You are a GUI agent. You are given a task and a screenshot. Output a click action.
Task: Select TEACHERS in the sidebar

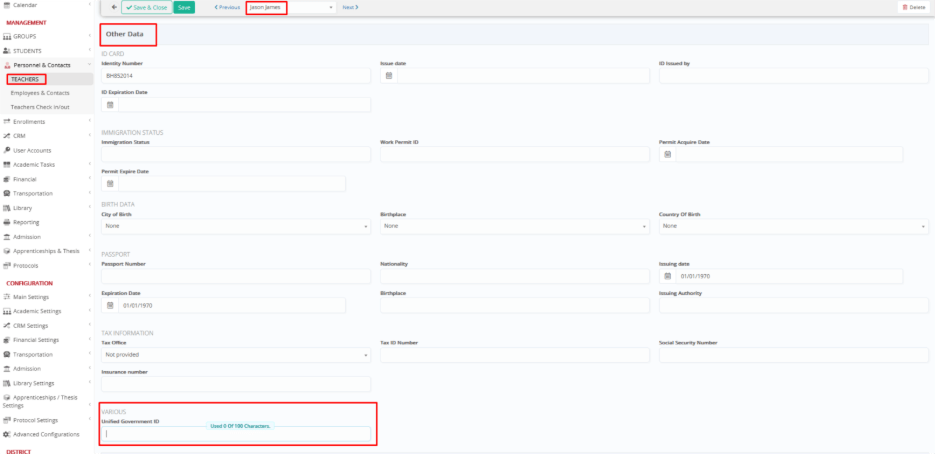(x=25, y=79)
